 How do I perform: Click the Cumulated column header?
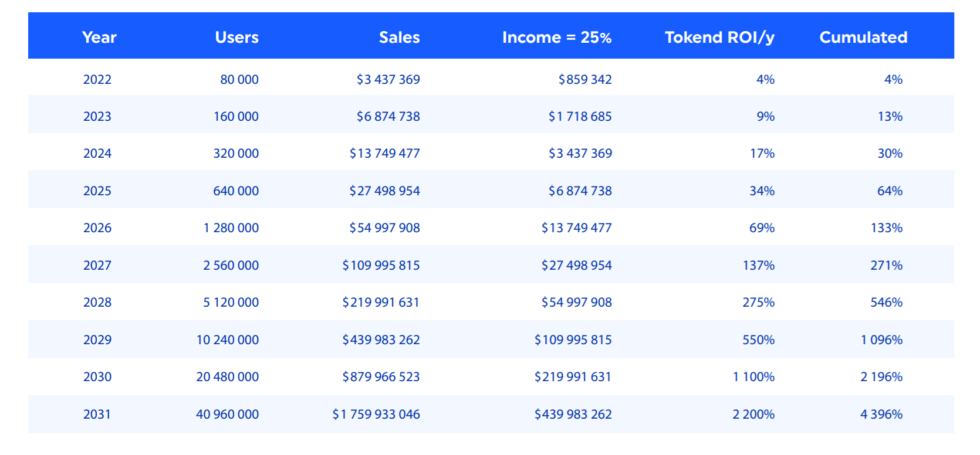point(863,38)
